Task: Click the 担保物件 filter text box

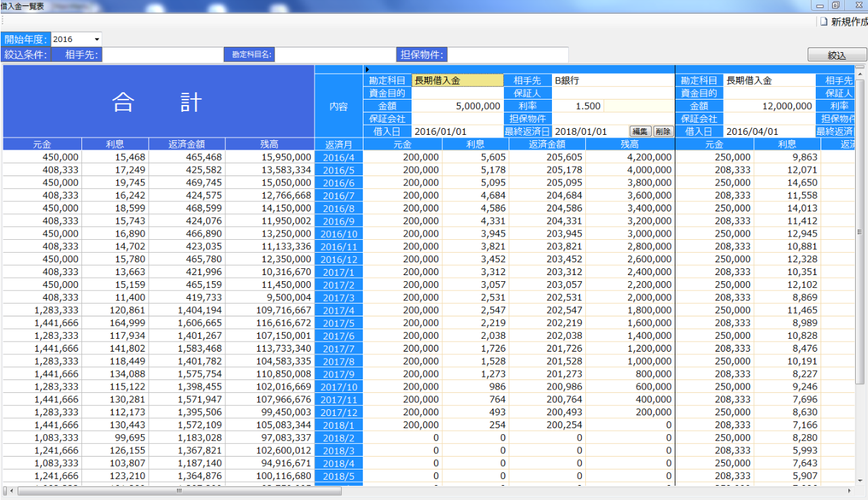Action: click(508, 55)
